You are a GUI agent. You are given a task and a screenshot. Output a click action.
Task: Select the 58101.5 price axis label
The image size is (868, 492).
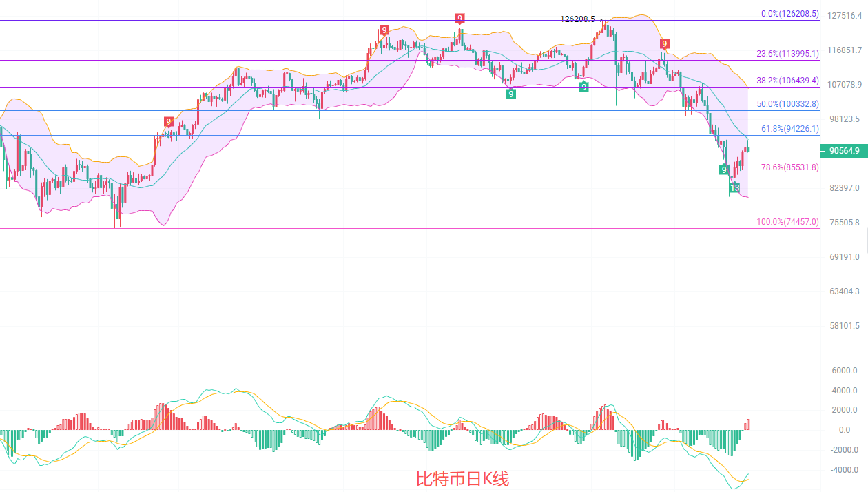pos(845,325)
